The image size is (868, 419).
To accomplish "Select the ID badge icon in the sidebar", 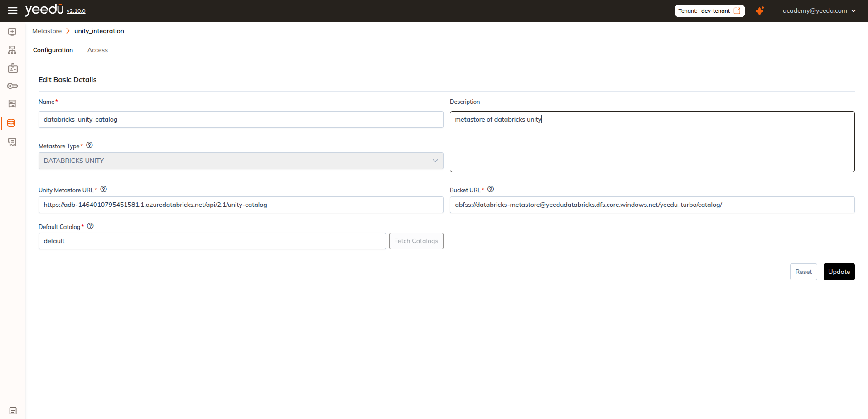I will (x=13, y=68).
